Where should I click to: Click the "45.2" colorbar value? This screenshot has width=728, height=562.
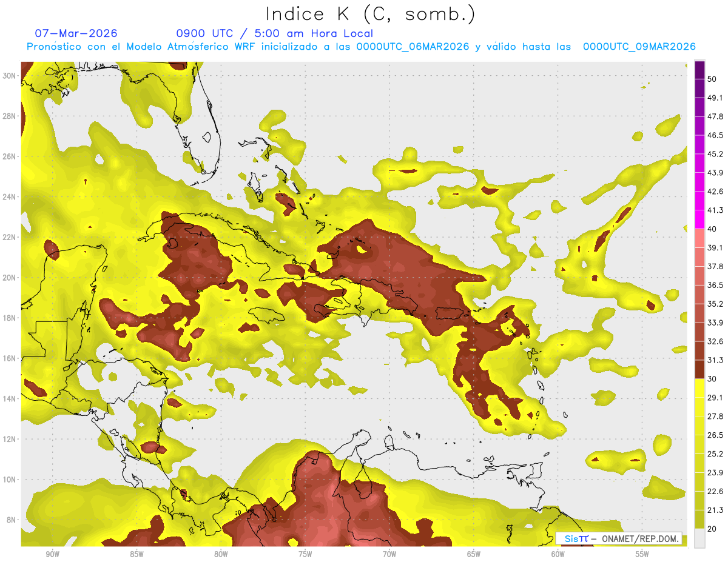pos(715,154)
